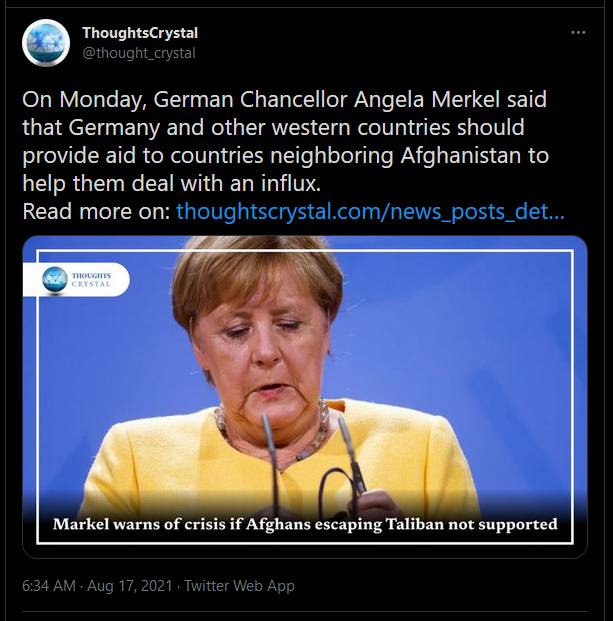Open the ThoughtsCrystal display name
Viewport: 613px width, 621px height.
(x=140, y=33)
